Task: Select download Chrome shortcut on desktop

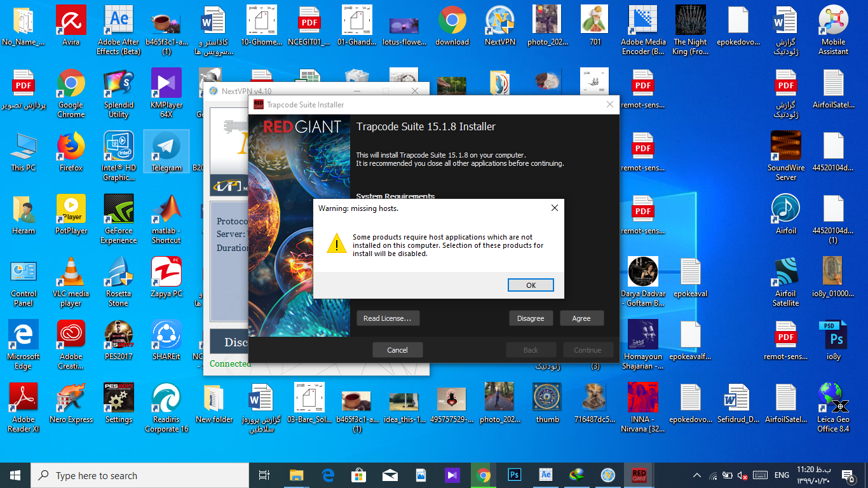Action: (452, 26)
